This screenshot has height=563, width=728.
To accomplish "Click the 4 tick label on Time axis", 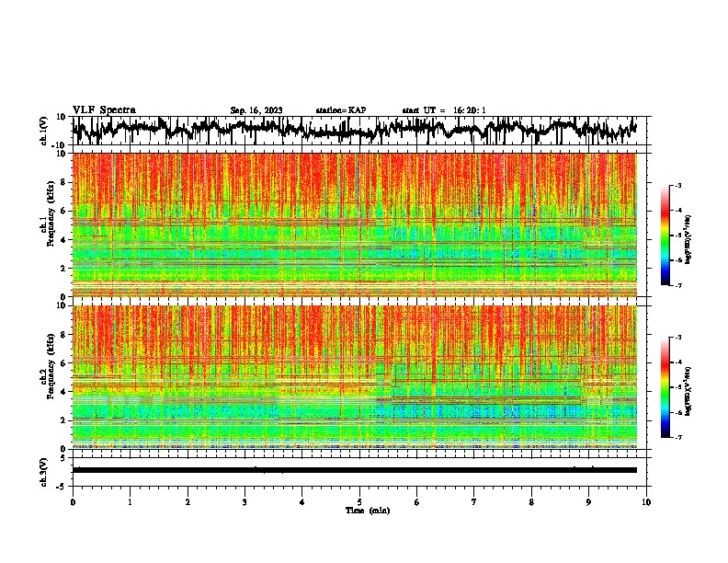I will (x=302, y=502).
